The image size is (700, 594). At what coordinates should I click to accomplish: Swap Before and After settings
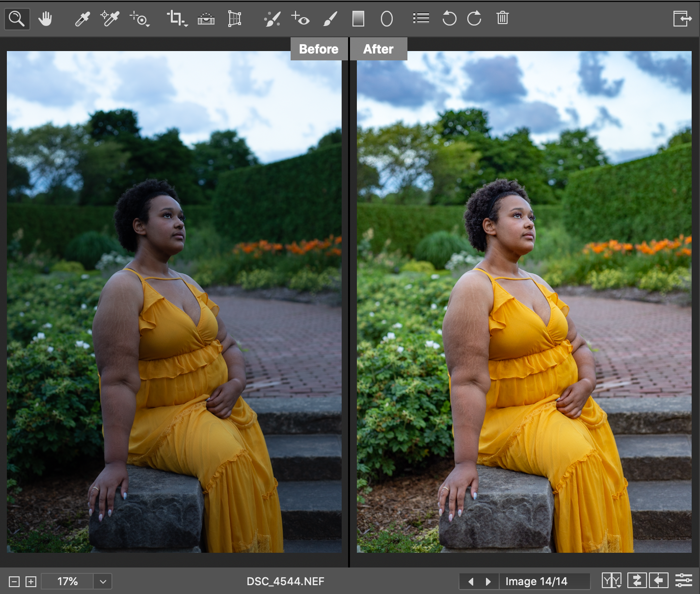637,581
